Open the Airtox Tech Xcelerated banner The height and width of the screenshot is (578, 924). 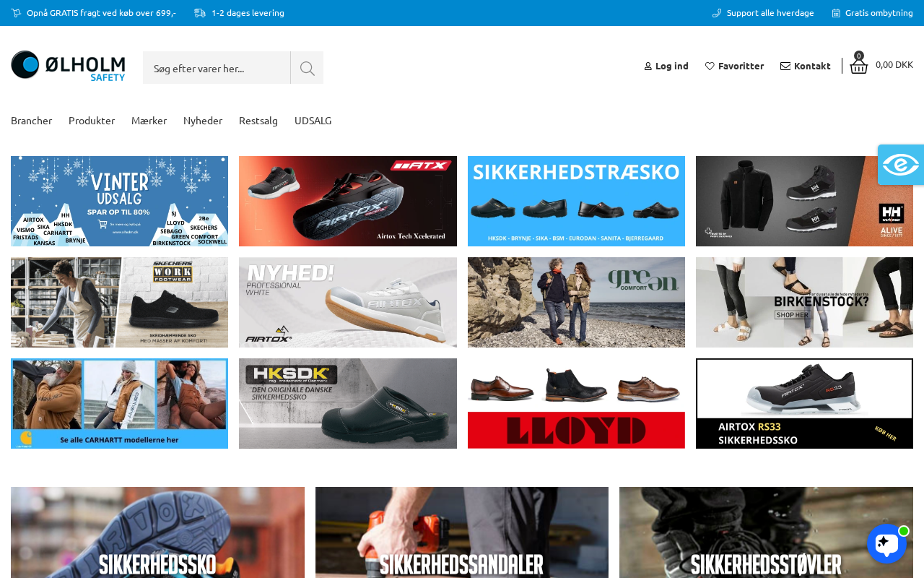pos(348,202)
